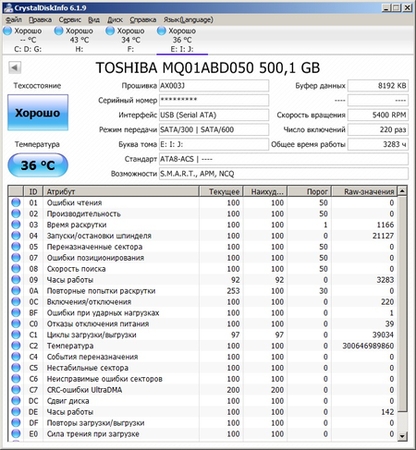Click status icon for Повторные попытки раскрутки row
416x450 pixels.
pyautogui.click(x=16, y=291)
